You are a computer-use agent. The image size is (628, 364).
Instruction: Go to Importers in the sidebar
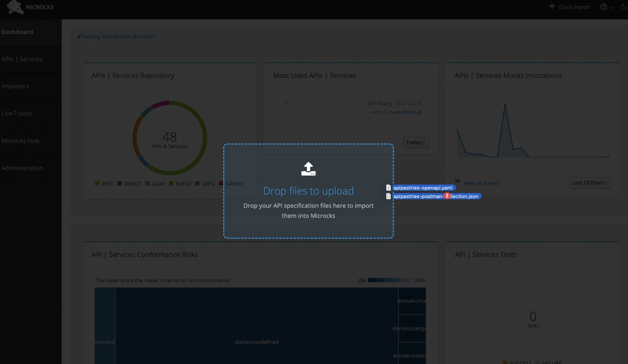click(16, 86)
